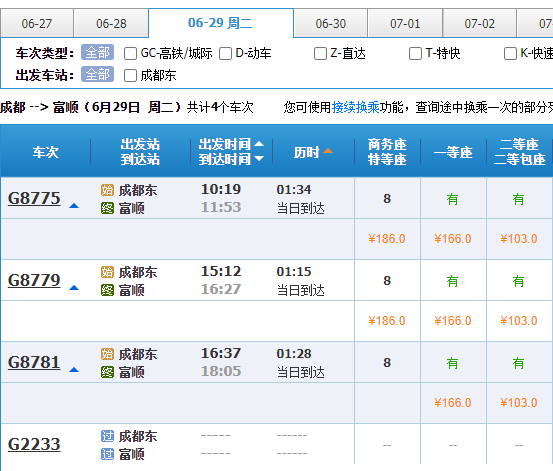Click G8781 二等座 有 availability
Image resolution: width=553 pixels, height=471 pixels.
click(x=518, y=363)
